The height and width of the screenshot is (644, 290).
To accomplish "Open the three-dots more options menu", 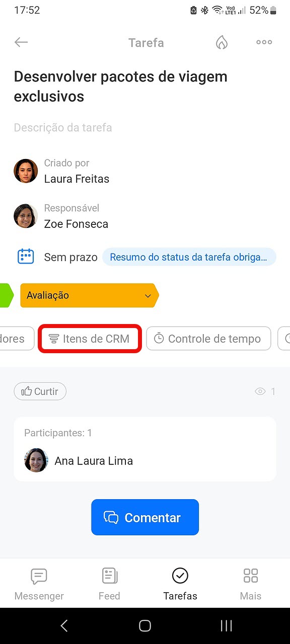I will [264, 42].
